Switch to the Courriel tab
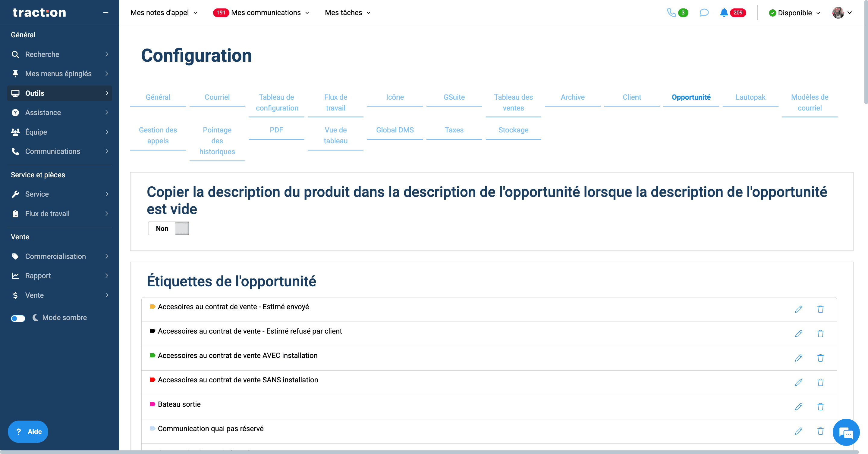 click(217, 97)
